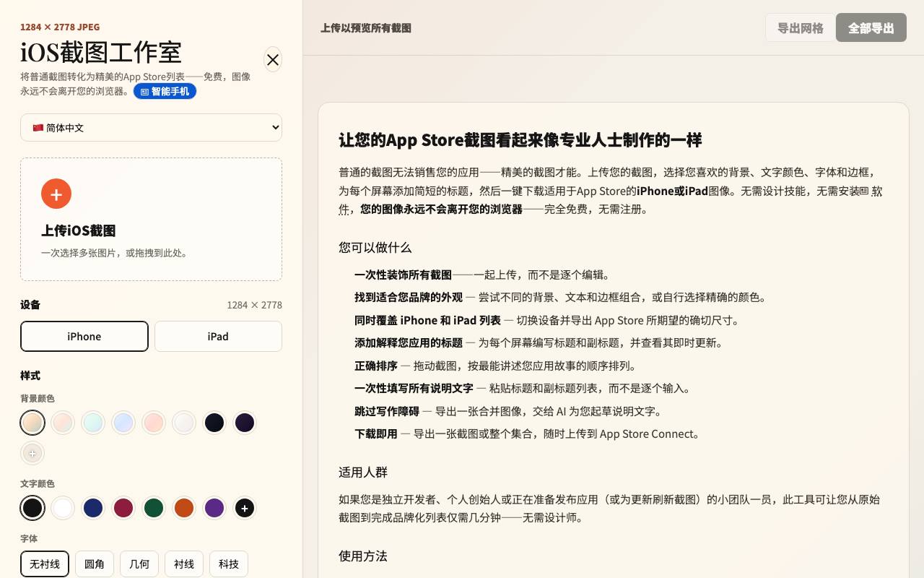Image resolution: width=924 pixels, height=578 pixels.
Task: Click the 使用方法 heading
Action: coord(363,556)
